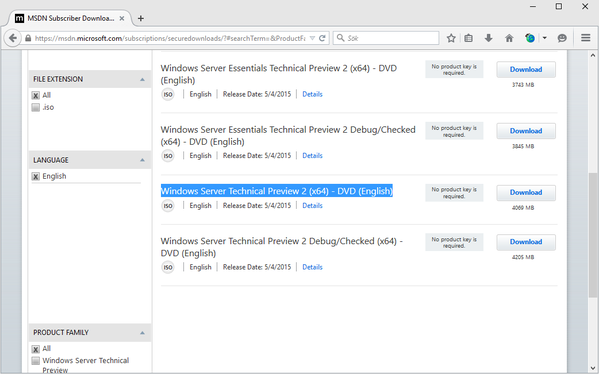The height and width of the screenshot is (374, 599).
Task: Download Windows Server Essentials Technical Preview 2 DVD
Action: [526, 70]
